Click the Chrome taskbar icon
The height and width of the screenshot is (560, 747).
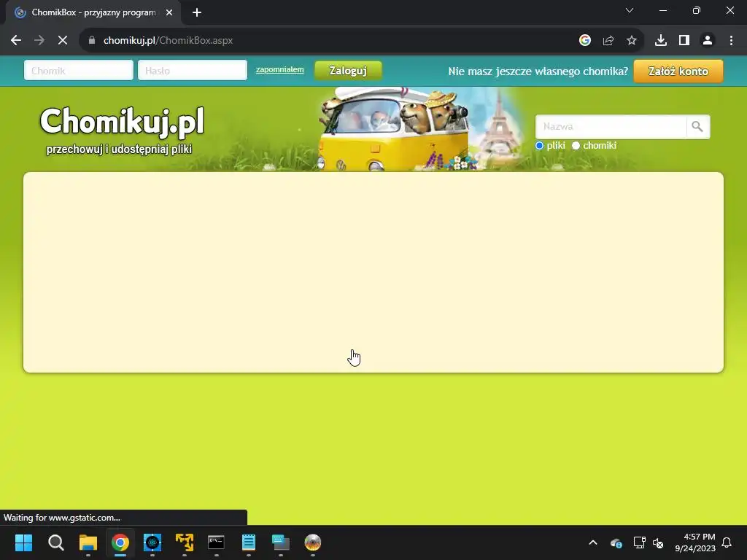tap(120, 542)
